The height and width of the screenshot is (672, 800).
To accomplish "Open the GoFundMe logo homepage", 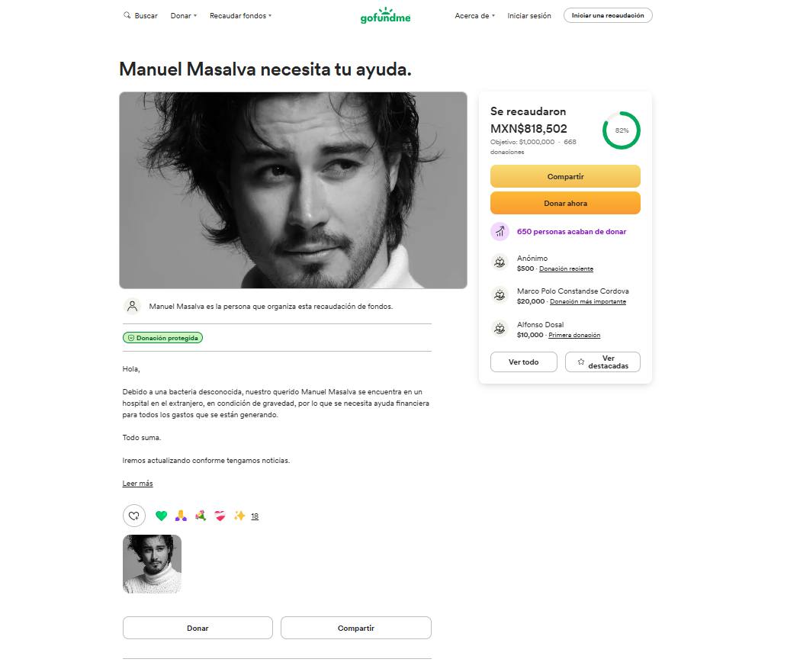I will (x=385, y=16).
